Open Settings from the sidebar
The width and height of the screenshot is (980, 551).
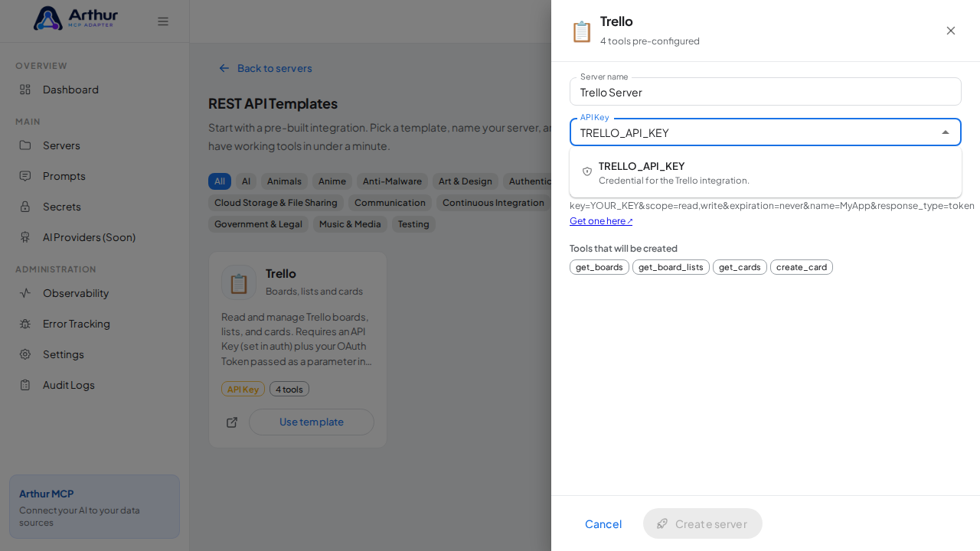(x=95, y=354)
